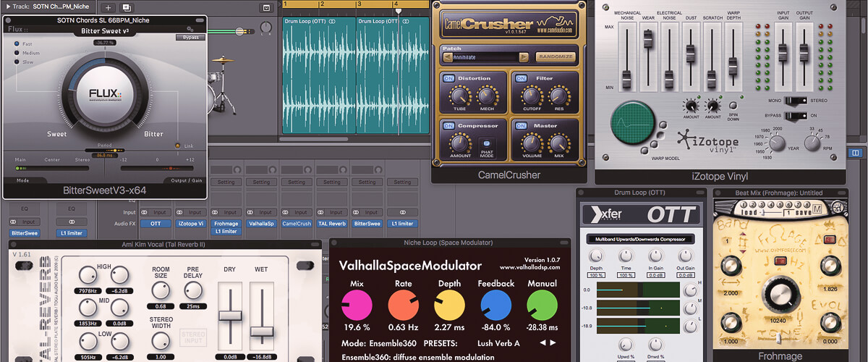Open Valhalla Lush Verb A preset selector

[498, 343]
